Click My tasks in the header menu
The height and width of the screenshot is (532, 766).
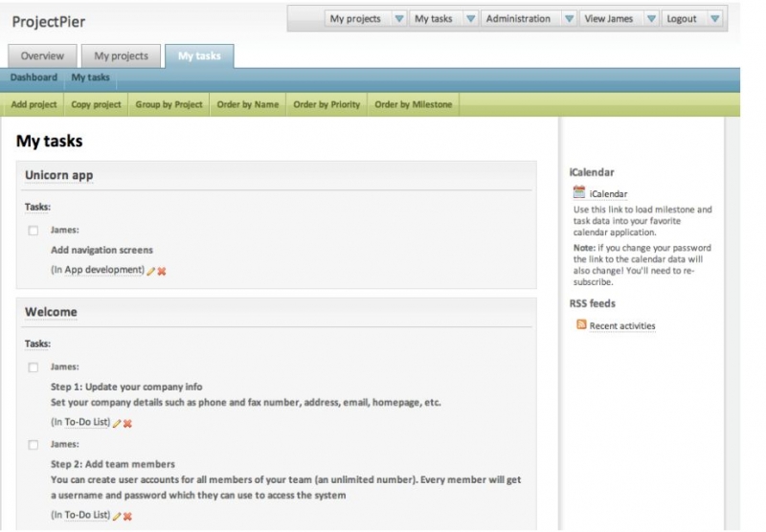[x=434, y=18]
